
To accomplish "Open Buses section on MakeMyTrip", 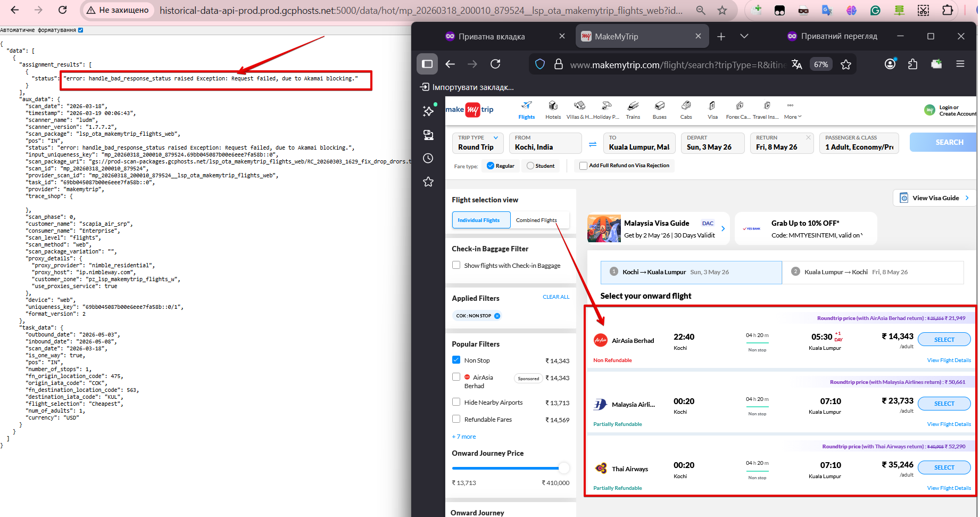I will click(x=660, y=110).
